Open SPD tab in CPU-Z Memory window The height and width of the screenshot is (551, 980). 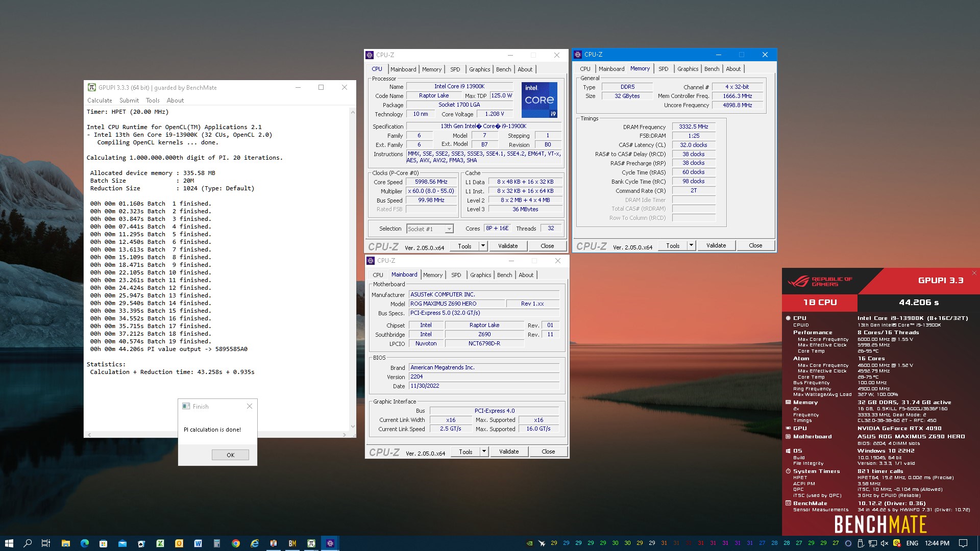pyautogui.click(x=663, y=69)
